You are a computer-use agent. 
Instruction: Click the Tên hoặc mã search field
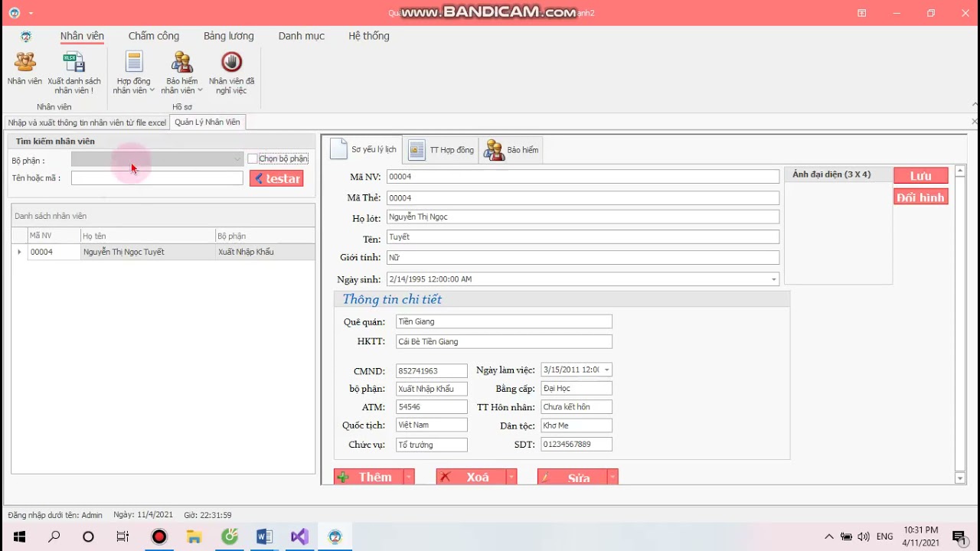(157, 178)
